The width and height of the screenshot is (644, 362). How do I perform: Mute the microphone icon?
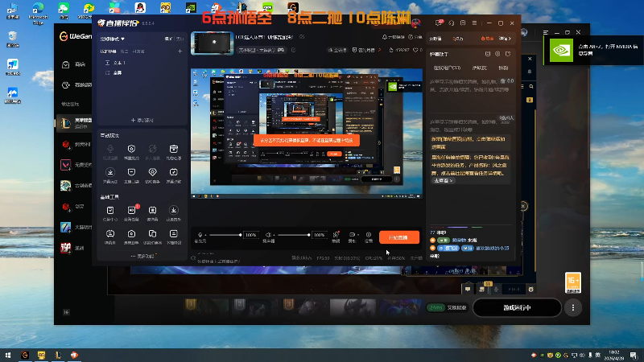pos(200,235)
